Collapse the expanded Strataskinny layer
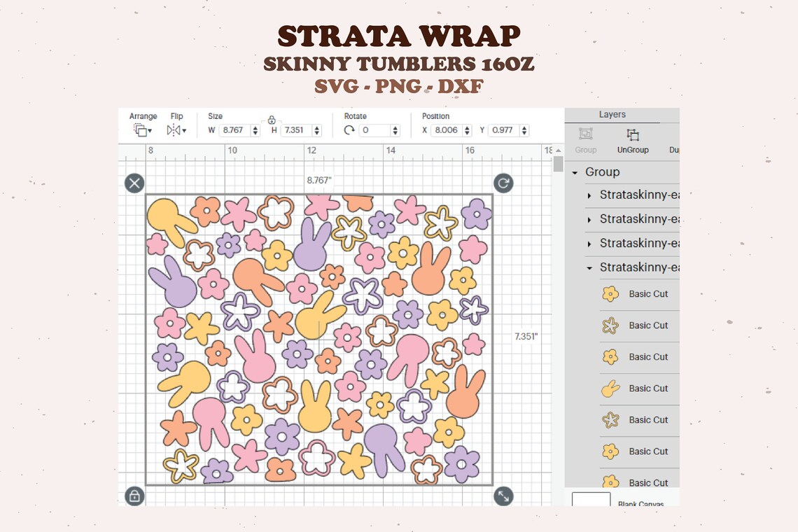 (x=589, y=267)
